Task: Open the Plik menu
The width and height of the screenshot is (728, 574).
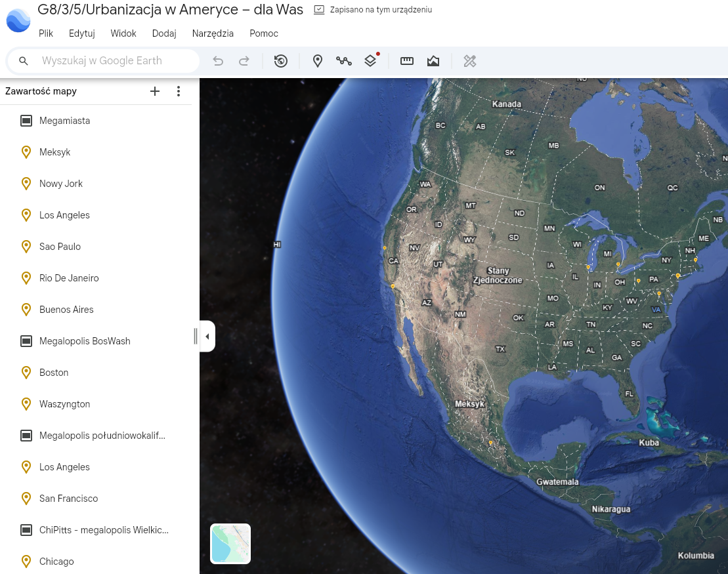Action: 46,33
